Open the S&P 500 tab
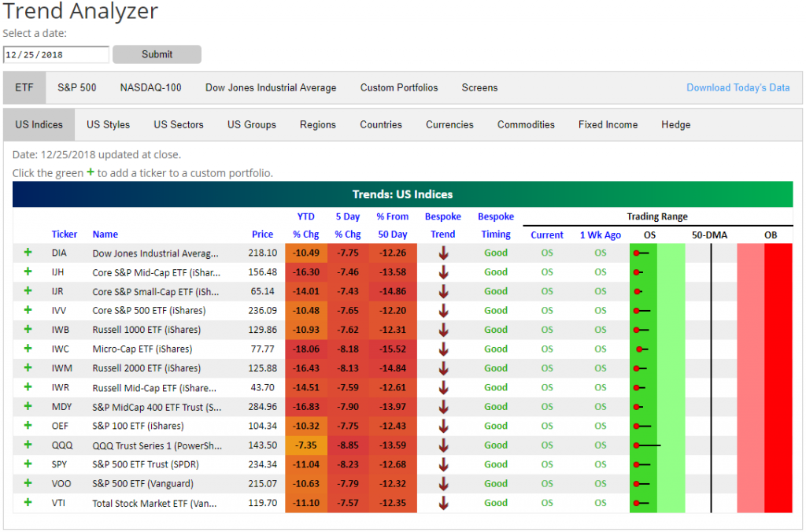The height and width of the screenshot is (532, 806). coord(77,87)
